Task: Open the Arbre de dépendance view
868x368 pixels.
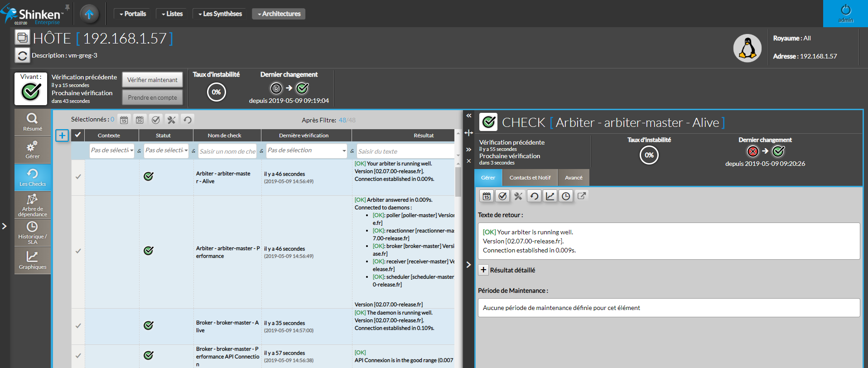Action: (x=32, y=205)
